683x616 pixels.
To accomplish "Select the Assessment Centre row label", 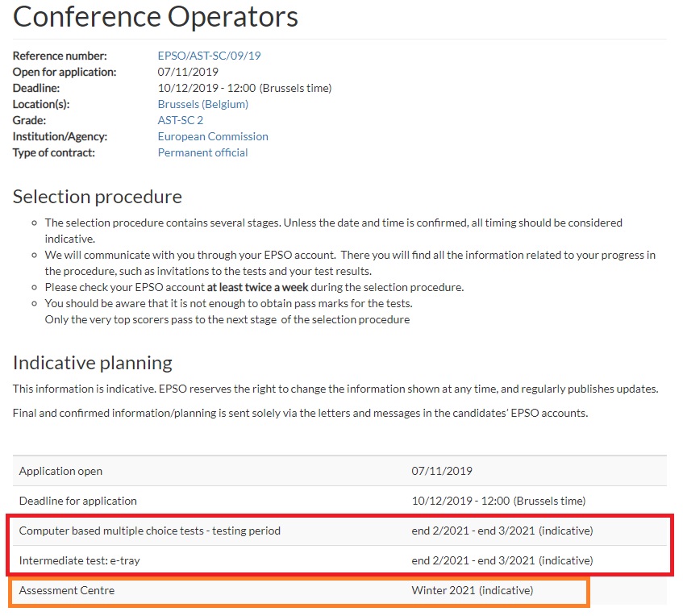I will coord(67,590).
